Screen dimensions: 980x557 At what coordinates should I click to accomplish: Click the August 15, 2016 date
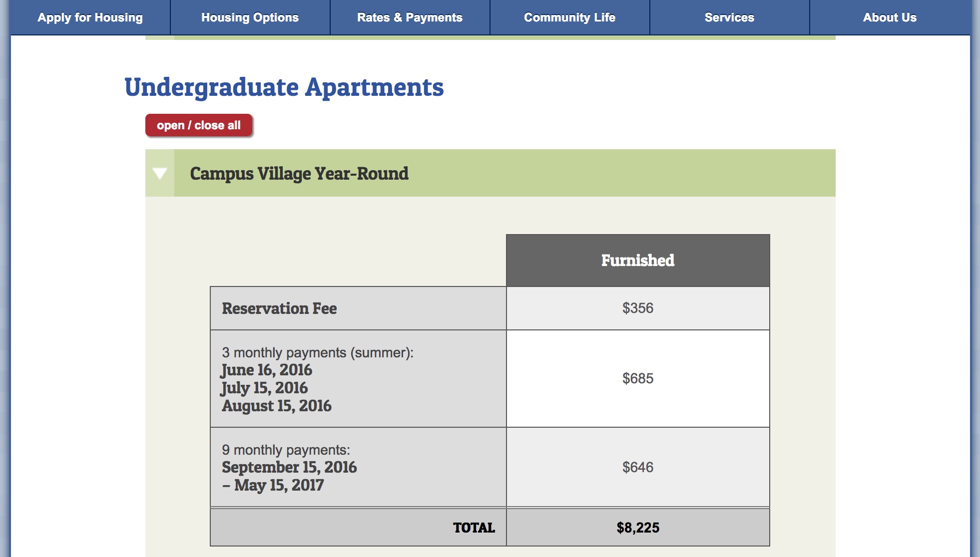click(x=277, y=406)
